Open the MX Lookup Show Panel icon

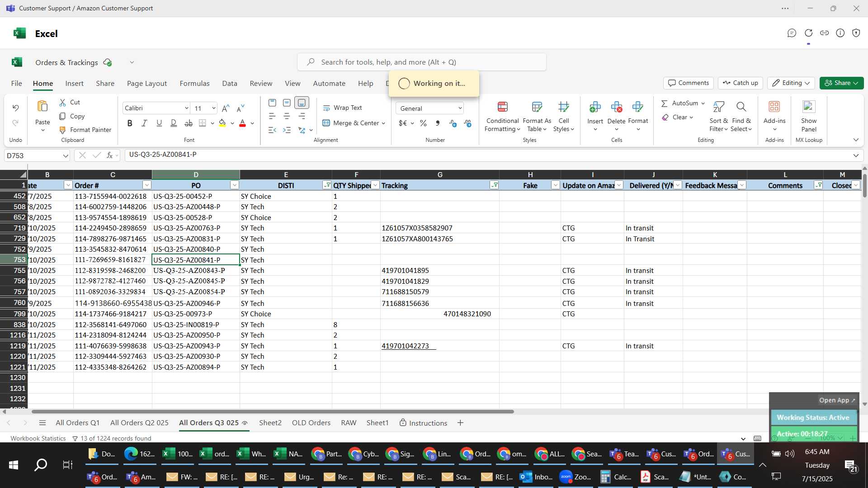tap(809, 107)
